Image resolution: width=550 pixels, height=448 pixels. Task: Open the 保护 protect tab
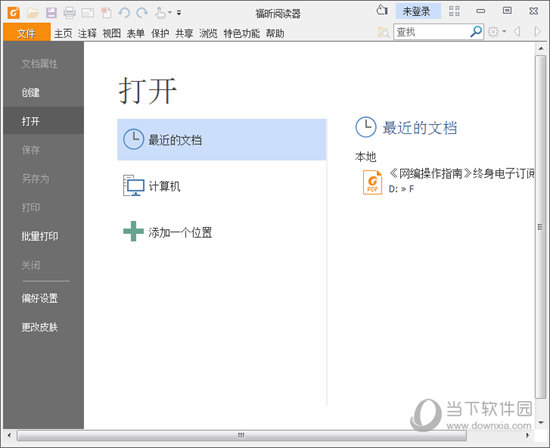[x=160, y=34]
